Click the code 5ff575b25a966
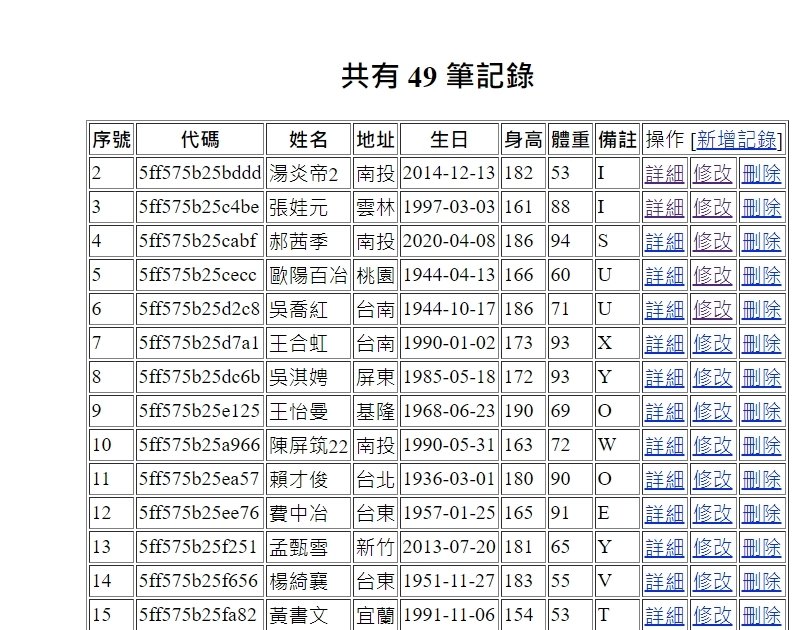Screen dimensions: 811x630 tap(199, 445)
